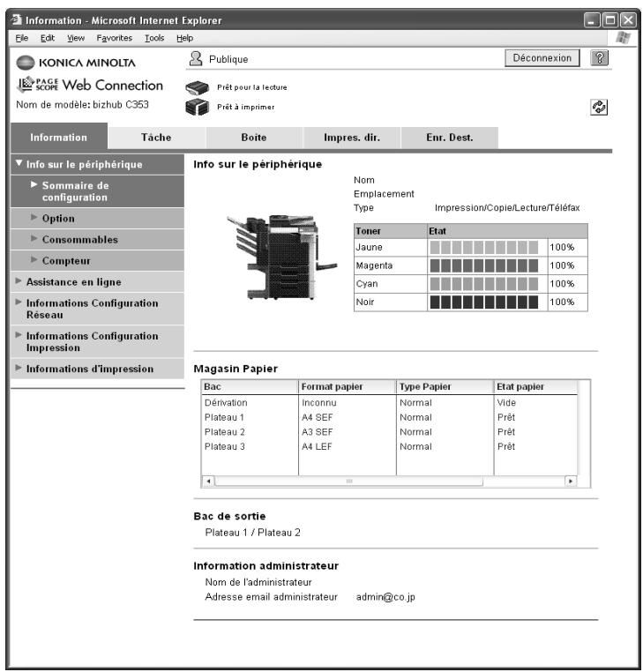The height and width of the screenshot is (672, 643).
Task: Click the PageScope Web Connection logo
Action: tap(90, 85)
